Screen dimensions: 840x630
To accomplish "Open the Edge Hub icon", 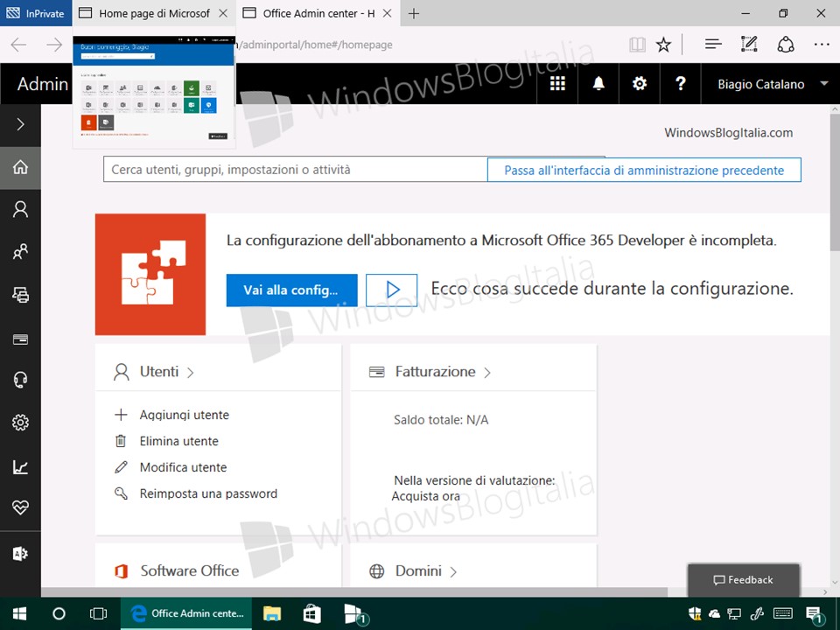I will 713,45.
